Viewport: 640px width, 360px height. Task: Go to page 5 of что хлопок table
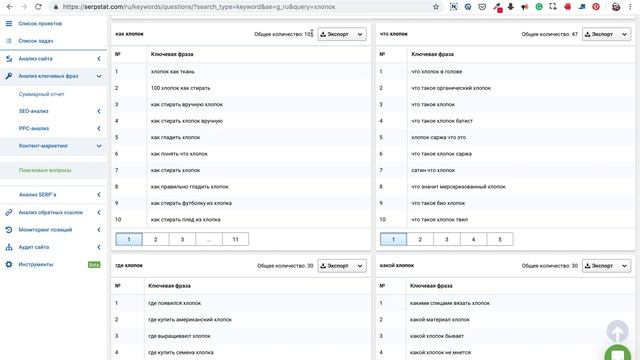pos(500,239)
